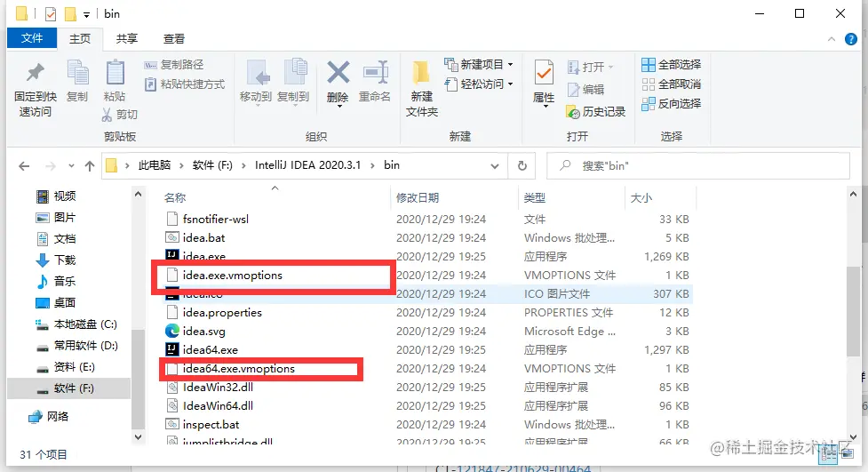This screenshot has height=472, width=868.
Task: Open New item (新建项目) dropdown
Action: [479, 64]
